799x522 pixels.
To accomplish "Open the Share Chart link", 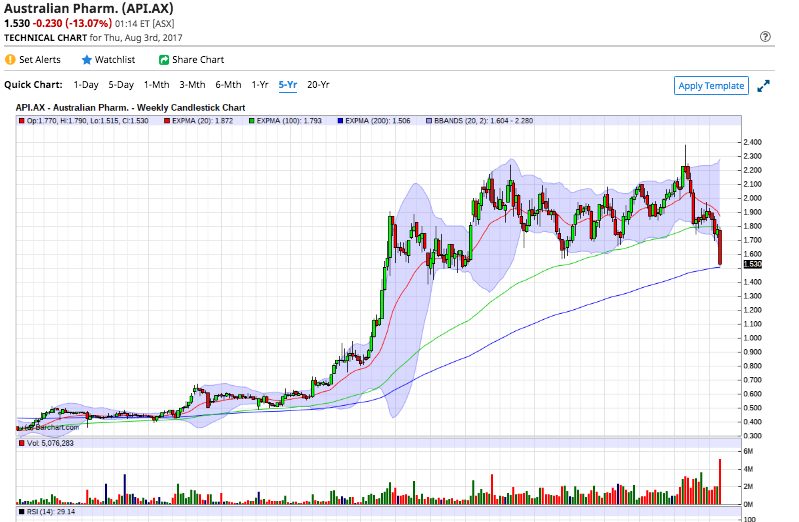I will pyautogui.click(x=198, y=60).
